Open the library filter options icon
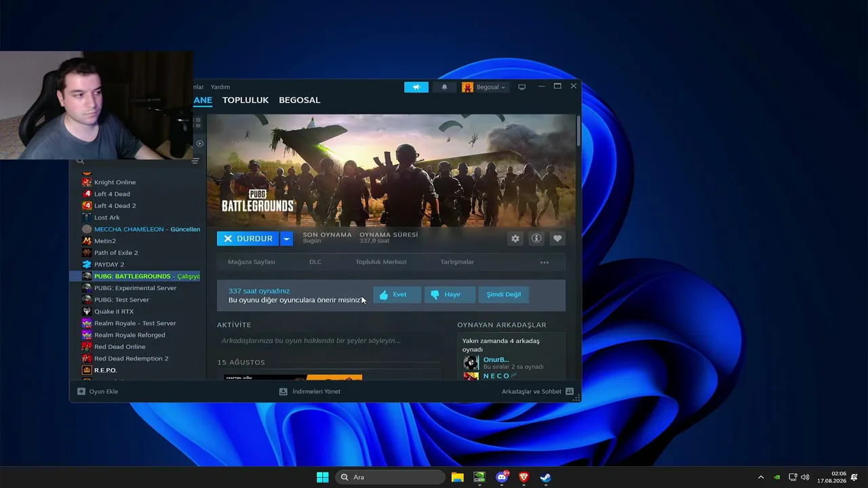 pyautogui.click(x=195, y=161)
